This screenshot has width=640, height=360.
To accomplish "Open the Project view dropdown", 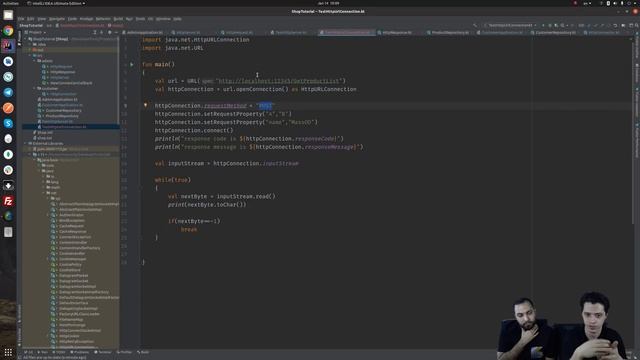I will click(x=36, y=32).
